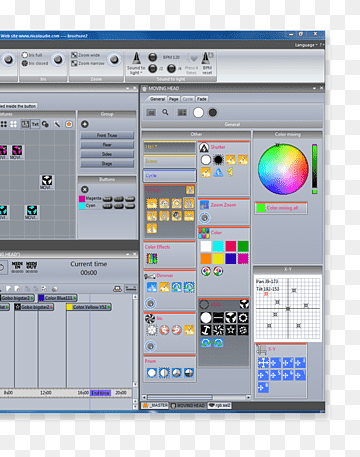360x457 pixels.
Task: Click the Iris rotary knob
Action: pos(58,59)
